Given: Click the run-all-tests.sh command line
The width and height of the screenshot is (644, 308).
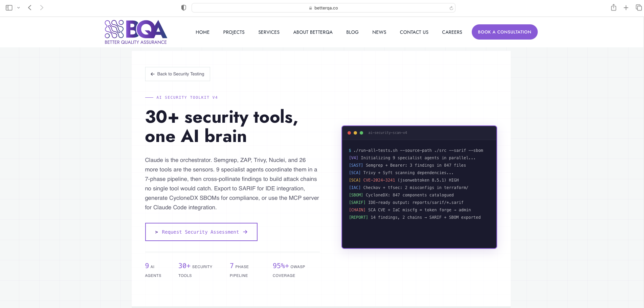Looking at the screenshot, I should 416,150.
